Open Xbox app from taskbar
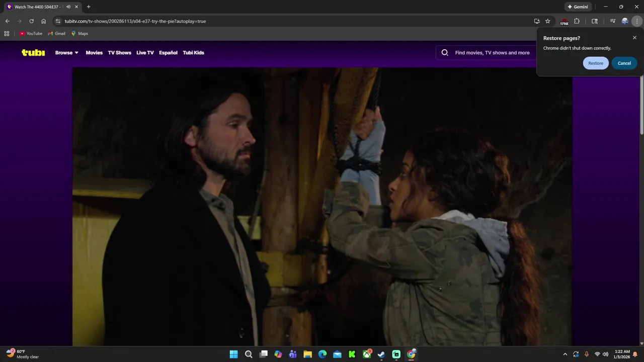The height and width of the screenshot is (362, 644). (x=367, y=354)
